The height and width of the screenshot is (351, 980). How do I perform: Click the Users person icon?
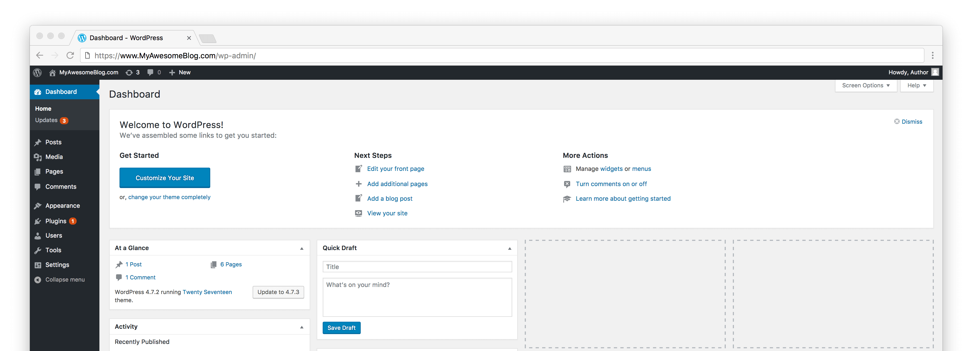click(38, 236)
